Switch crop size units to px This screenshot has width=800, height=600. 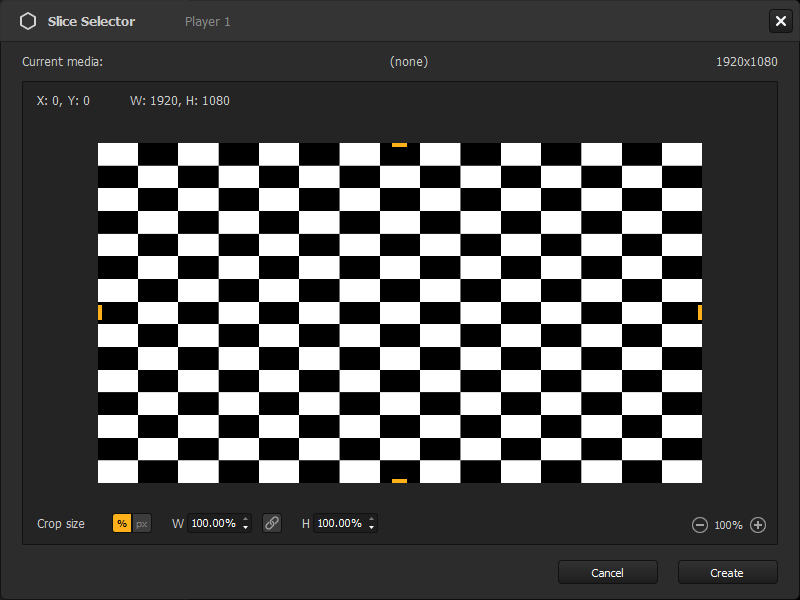pyautogui.click(x=142, y=523)
